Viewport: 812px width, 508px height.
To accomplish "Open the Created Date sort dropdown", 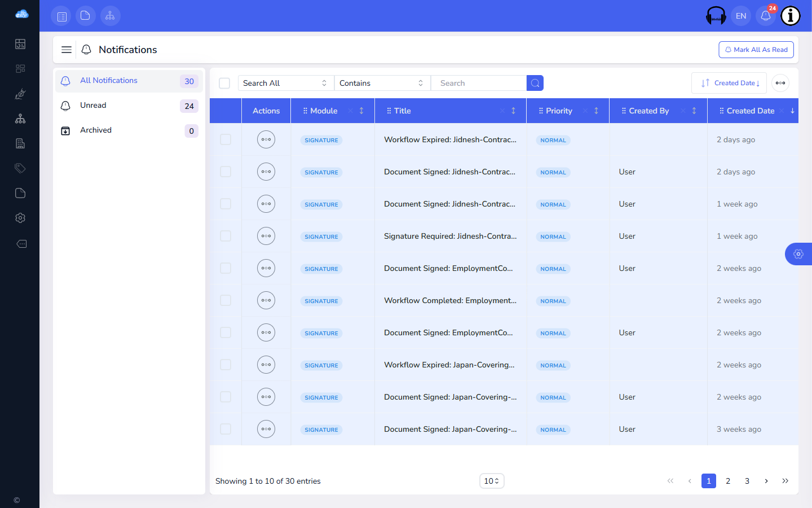I will 729,83.
